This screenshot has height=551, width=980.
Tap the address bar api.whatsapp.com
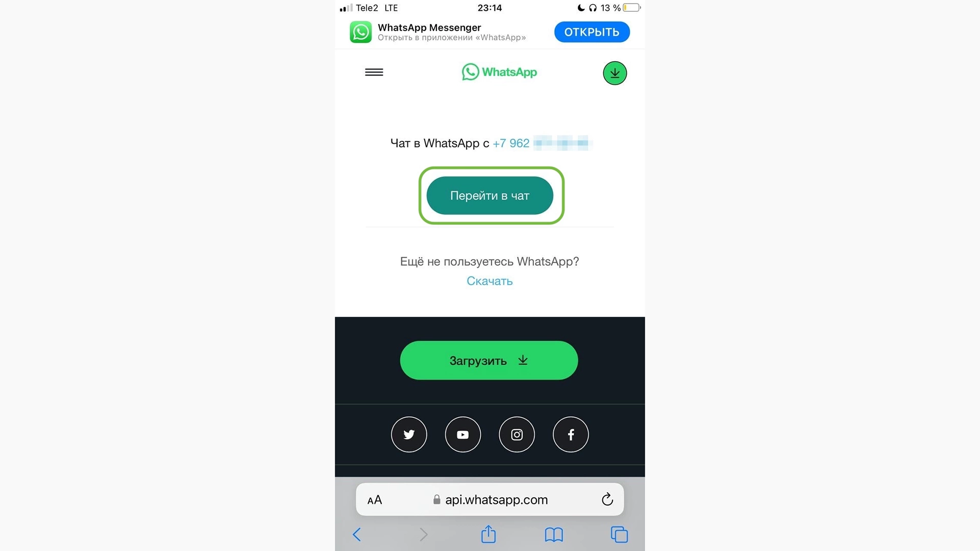(x=490, y=499)
